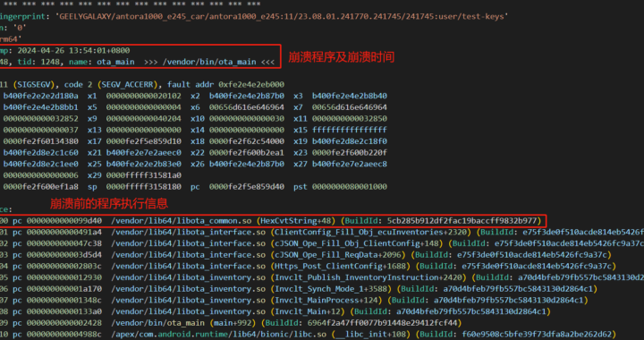
Task: Click x9 register value 0000000000040204
Action: tap(143, 119)
